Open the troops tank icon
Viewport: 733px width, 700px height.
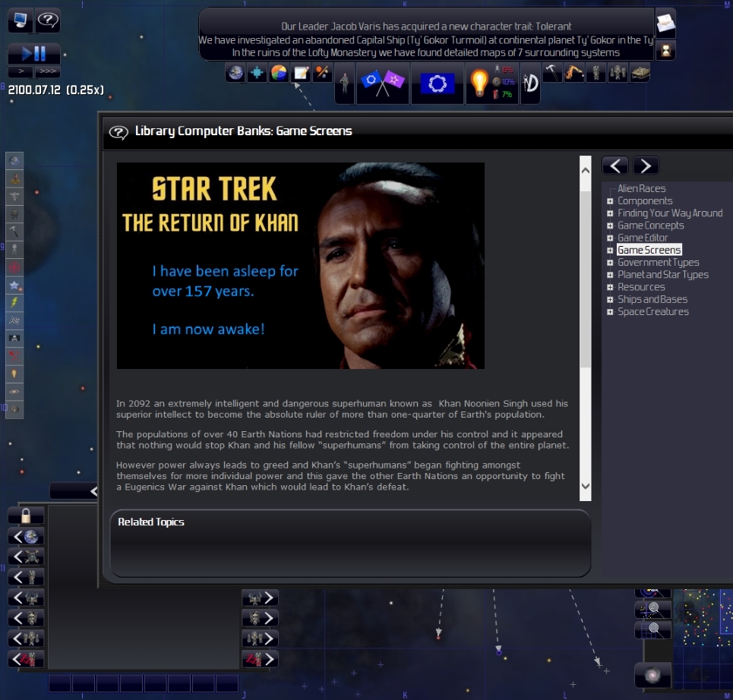point(640,73)
